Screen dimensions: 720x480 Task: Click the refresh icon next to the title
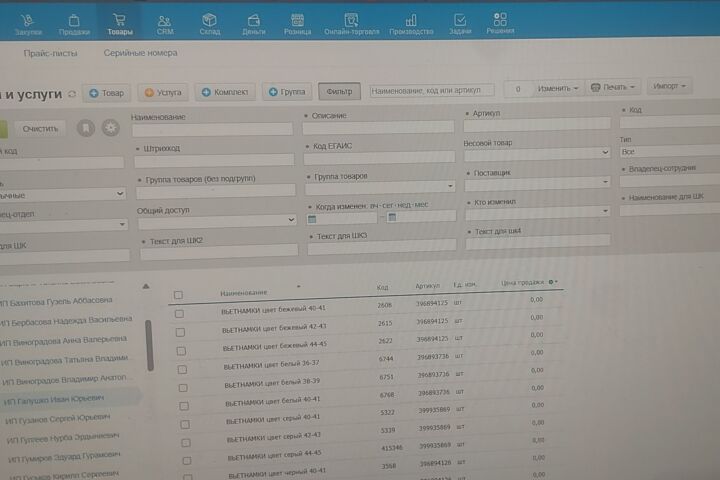72,94
